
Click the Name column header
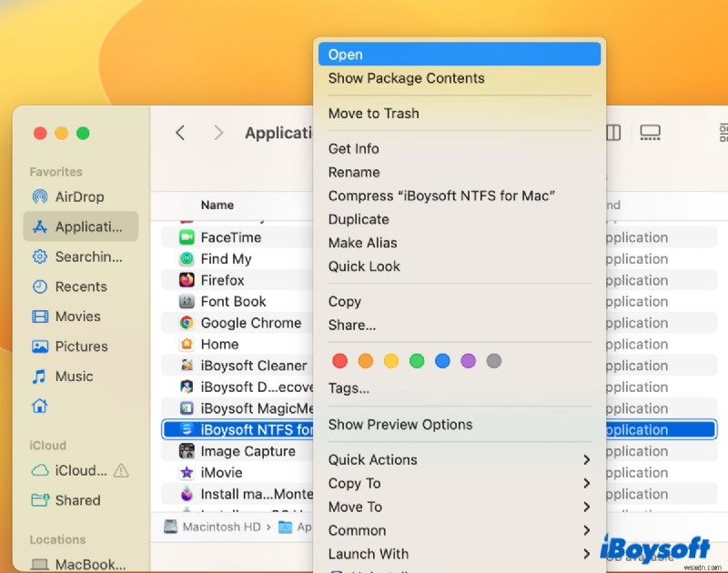[x=217, y=205]
